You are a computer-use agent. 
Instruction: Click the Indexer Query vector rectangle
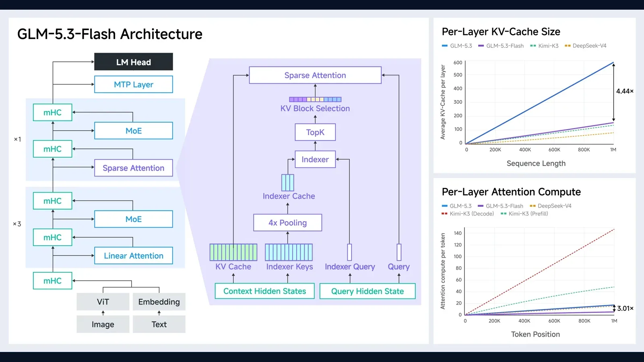pos(349,252)
